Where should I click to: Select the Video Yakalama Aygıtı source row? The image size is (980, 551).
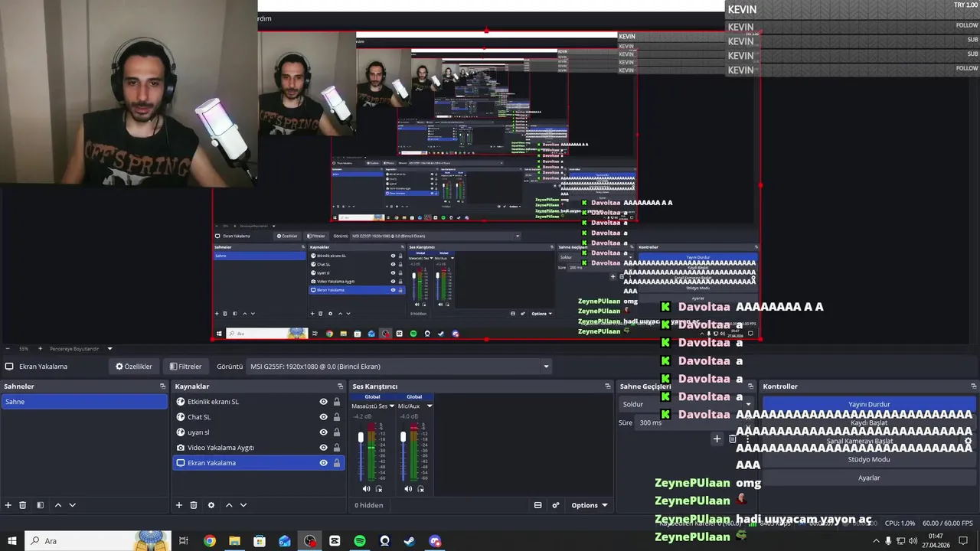(x=259, y=448)
